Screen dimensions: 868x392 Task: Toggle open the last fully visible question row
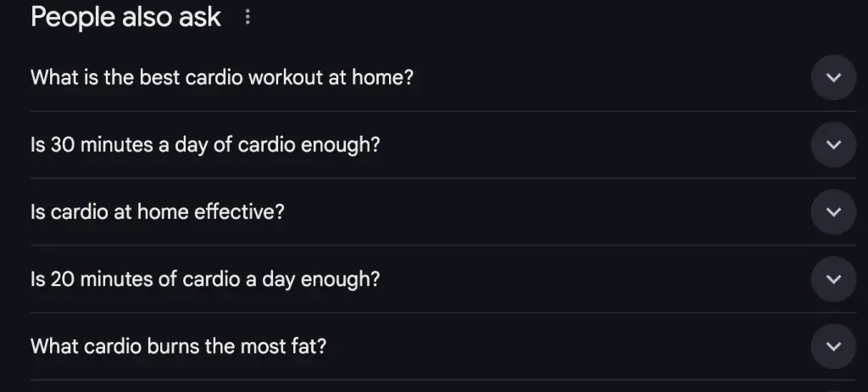click(x=443, y=346)
